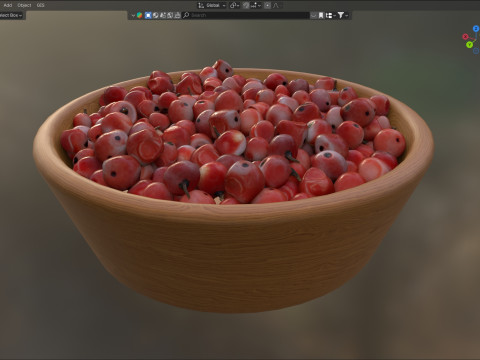Click the multicolored asset library icon
This screenshot has height=360, width=480.
point(139,15)
